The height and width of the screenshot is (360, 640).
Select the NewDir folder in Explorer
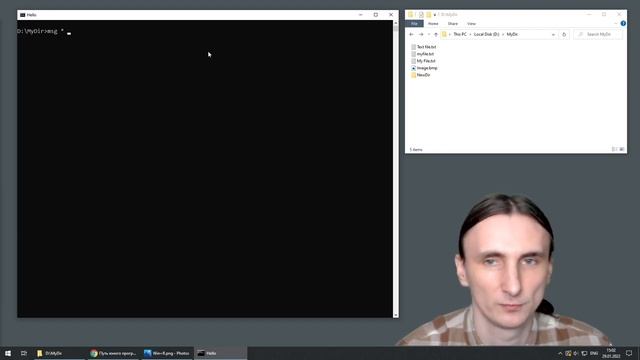420,75
